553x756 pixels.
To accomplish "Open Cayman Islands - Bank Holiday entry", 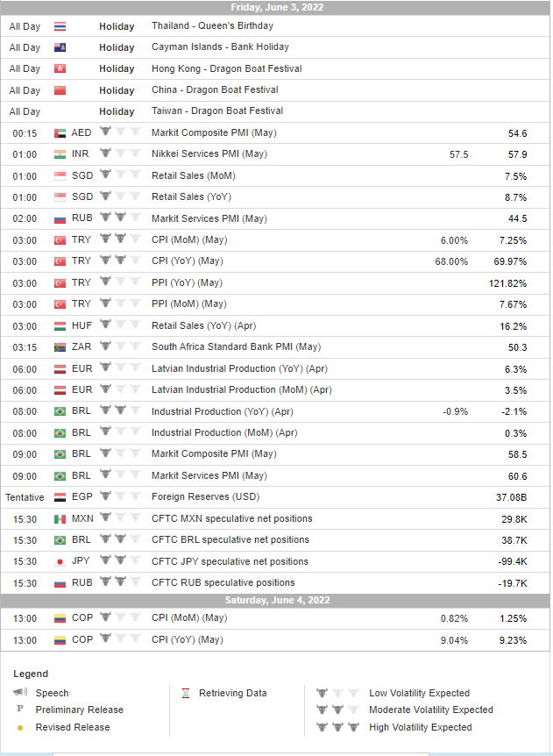I will click(x=220, y=47).
